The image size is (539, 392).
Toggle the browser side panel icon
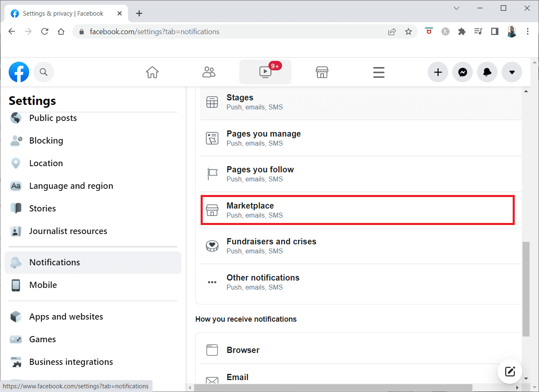(495, 32)
